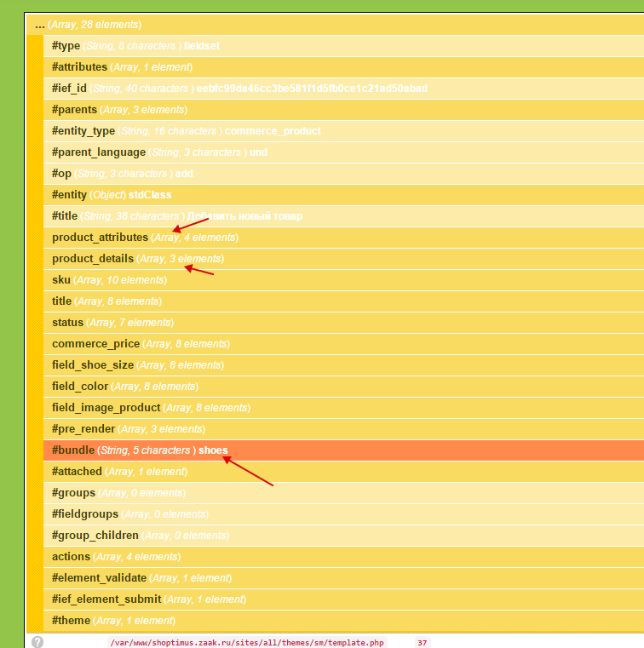Expand the #theme array row
The image size is (644, 648).
tap(72, 621)
